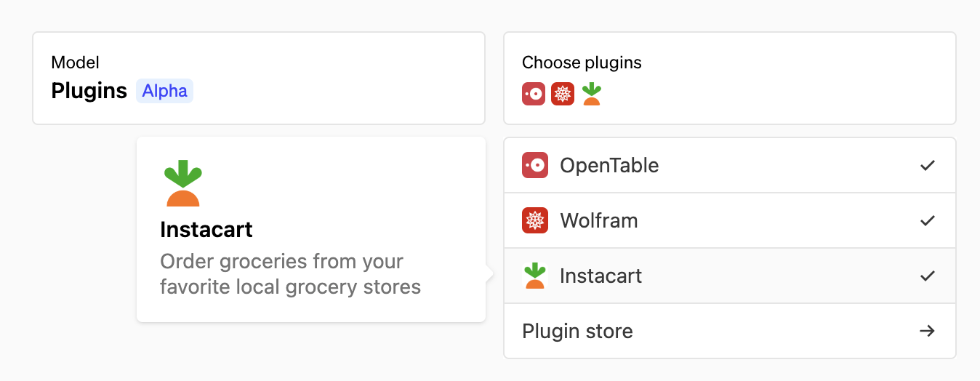Click the Alpha badge next to Plugins
The height and width of the screenshot is (381, 980).
click(x=164, y=91)
